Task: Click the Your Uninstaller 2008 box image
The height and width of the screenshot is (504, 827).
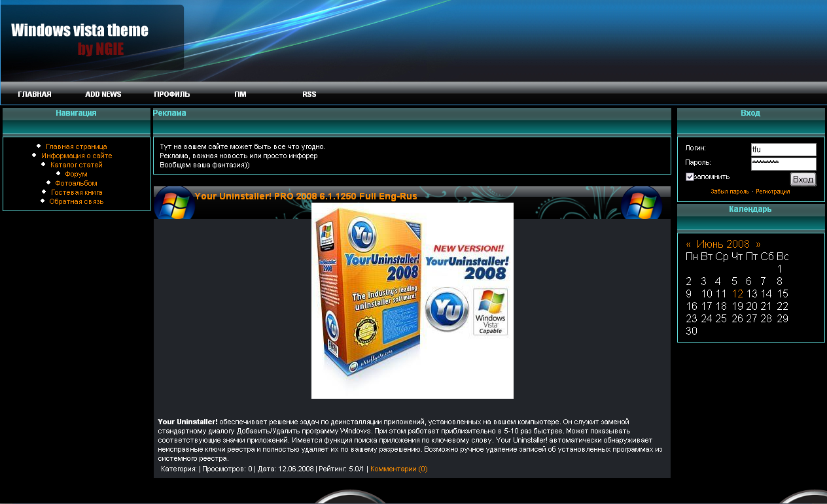Action: pyautogui.click(x=412, y=301)
